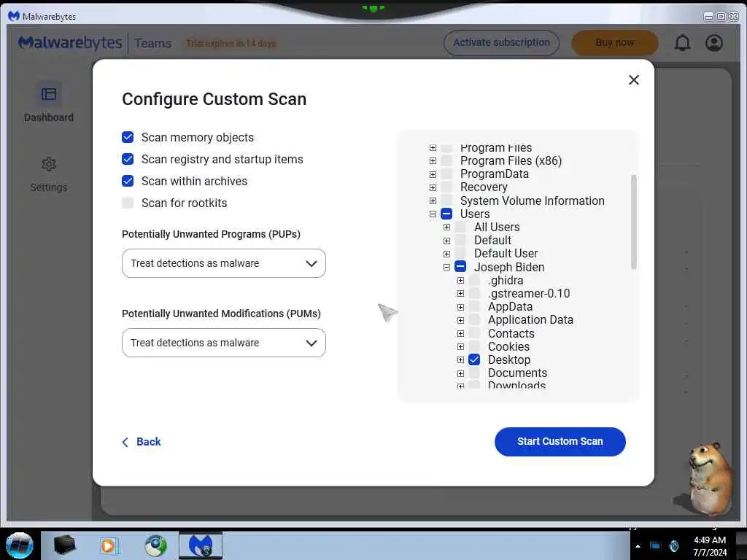Open the Windows Start button
Screen dimensions: 747x560
(19, 545)
